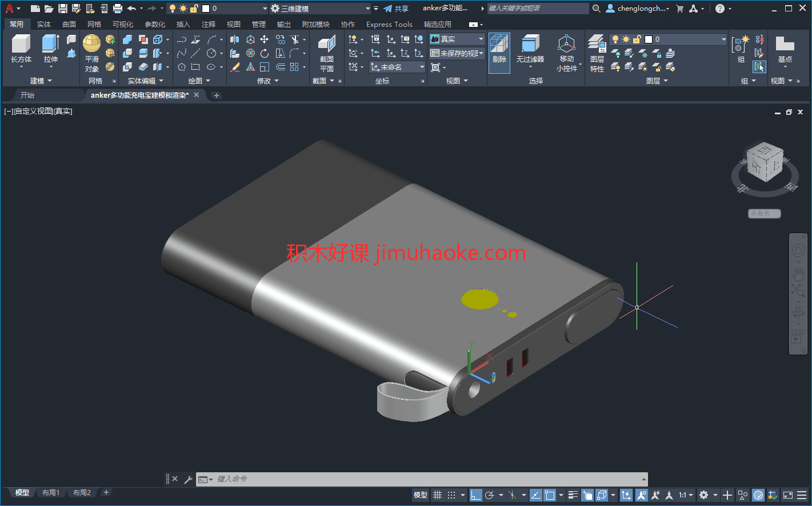Click the 截面平面 section plane tool
The image size is (812, 506).
pos(326,53)
